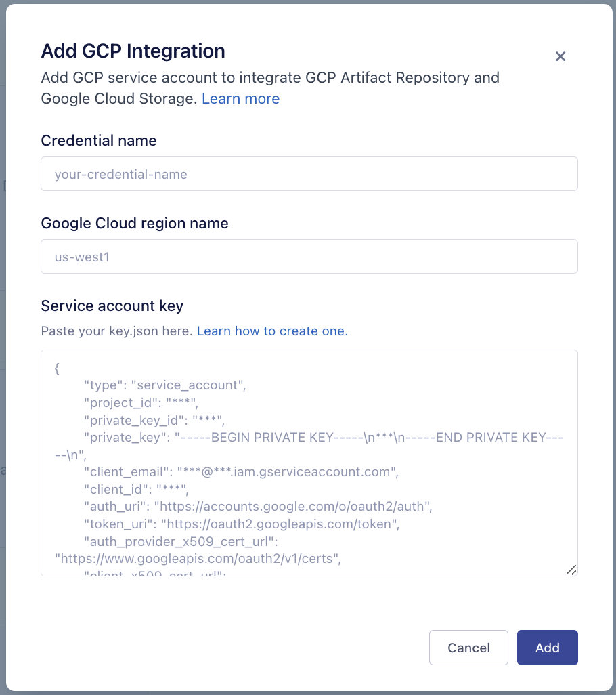
Task: Click the Cancel button
Action: (x=468, y=648)
